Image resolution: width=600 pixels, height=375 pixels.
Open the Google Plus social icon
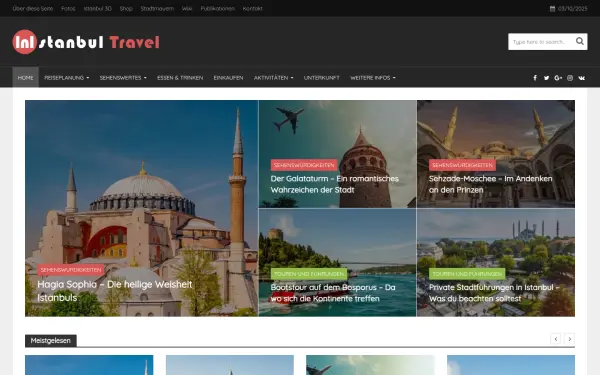coord(558,78)
